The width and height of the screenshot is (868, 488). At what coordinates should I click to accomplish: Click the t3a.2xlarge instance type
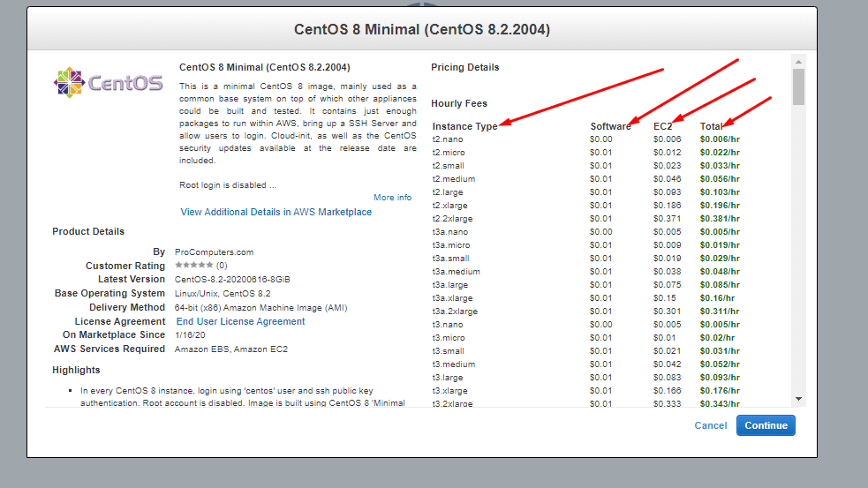[x=455, y=312]
